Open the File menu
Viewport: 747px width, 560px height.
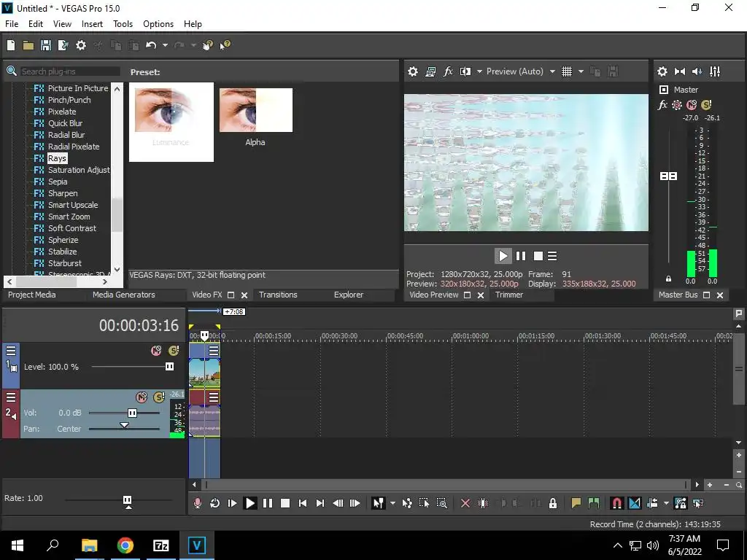pos(12,24)
